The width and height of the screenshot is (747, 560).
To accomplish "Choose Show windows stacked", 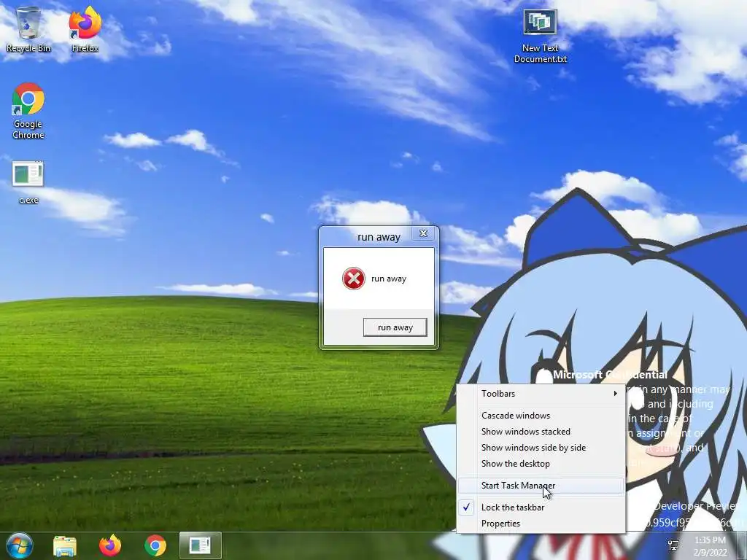I will pyautogui.click(x=541, y=432).
